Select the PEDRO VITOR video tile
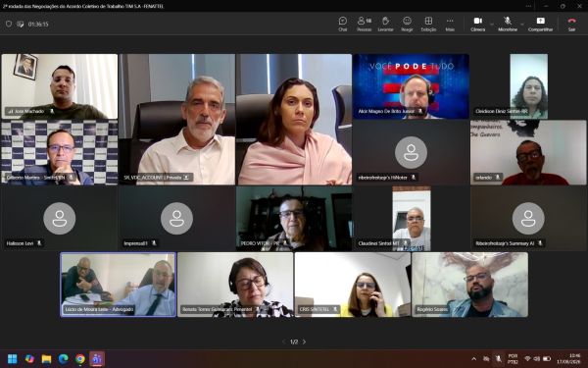Viewport: 588px width, 368px height. coord(294,219)
